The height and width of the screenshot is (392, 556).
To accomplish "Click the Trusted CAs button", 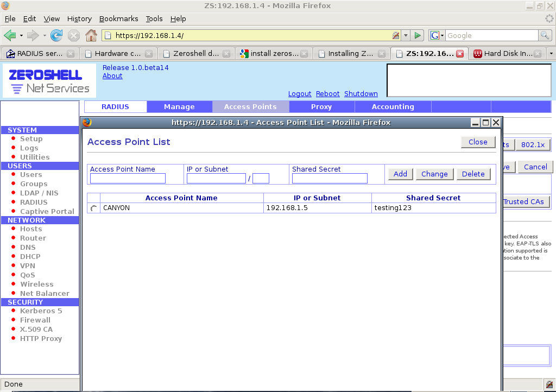I will pos(526,201).
